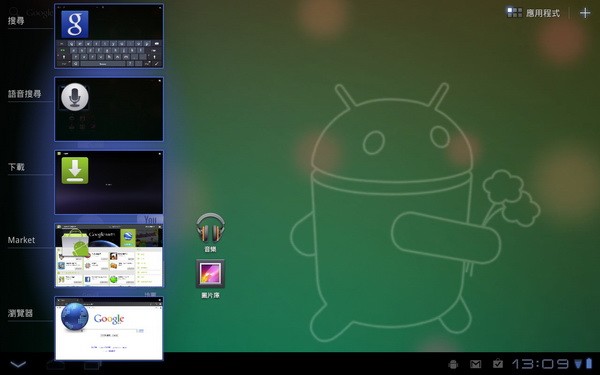Switch to the Market recent app thumbnail
Screen dimensions: 600x375
tap(109, 255)
